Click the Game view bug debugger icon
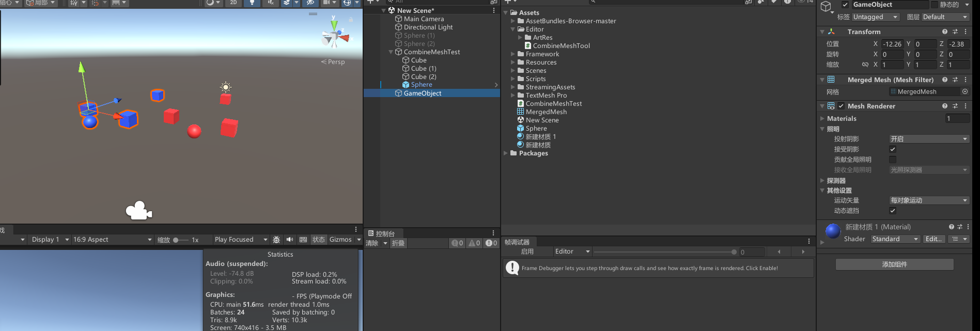This screenshot has width=980, height=331. pyautogui.click(x=276, y=240)
